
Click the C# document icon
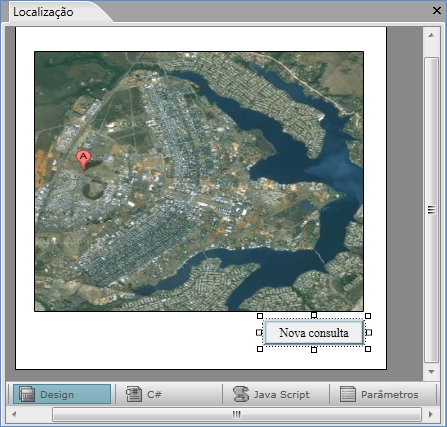coord(134,394)
